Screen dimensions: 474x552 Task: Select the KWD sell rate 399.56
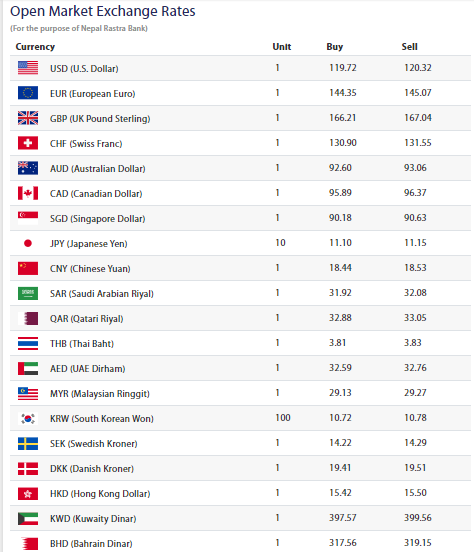pos(418,518)
